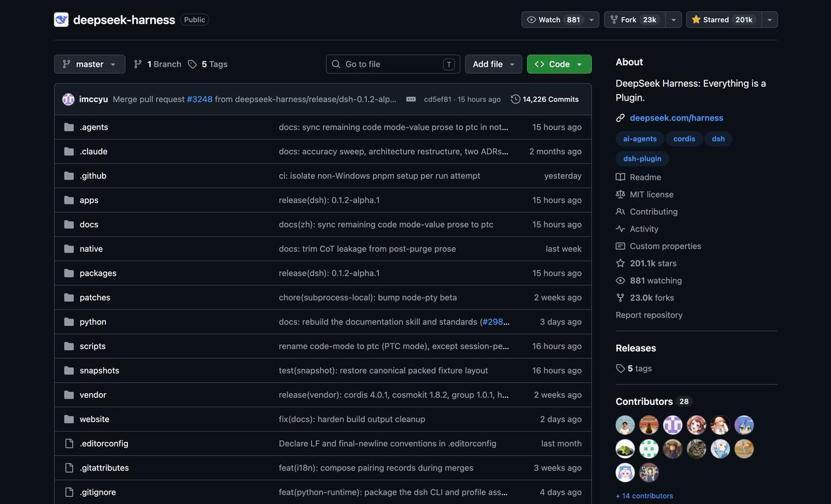Screen dimensions: 831x504
Task: Click the dsh-plugin topic tag
Action: [642, 158]
